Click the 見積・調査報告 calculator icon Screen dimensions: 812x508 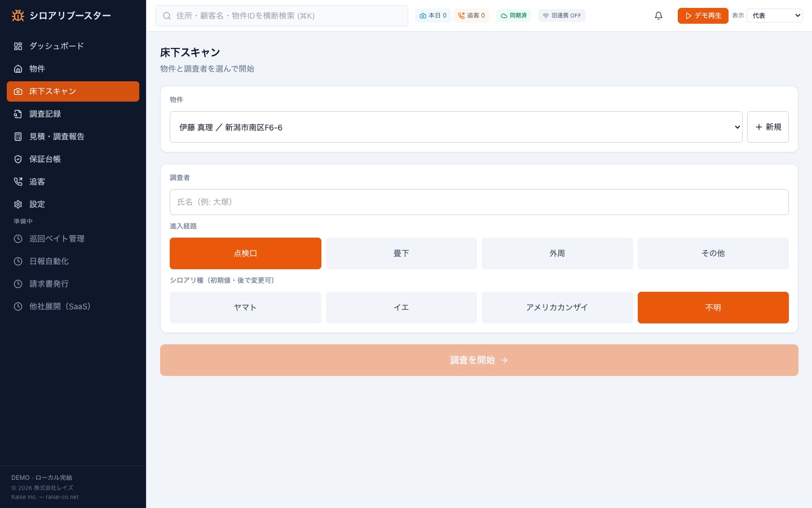point(18,137)
